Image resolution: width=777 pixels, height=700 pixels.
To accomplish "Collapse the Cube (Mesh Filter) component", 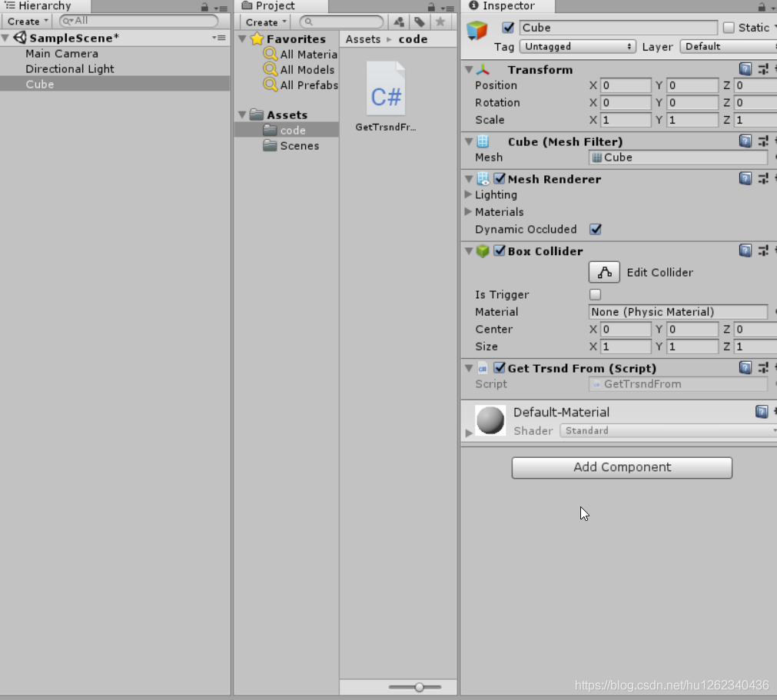I will click(x=469, y=141).
